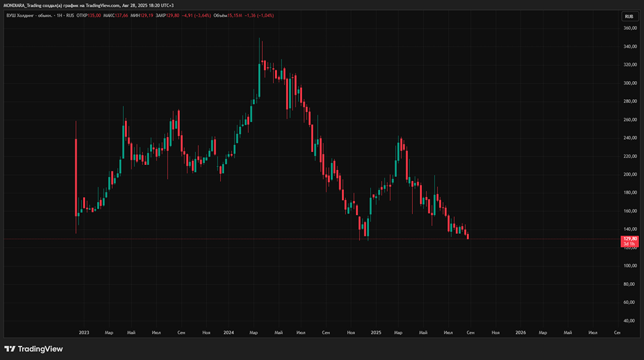Click the МИН 129,19 low value
Image resolution: width=644 pixels, height=360 pixels.
(x=142, y=15)
